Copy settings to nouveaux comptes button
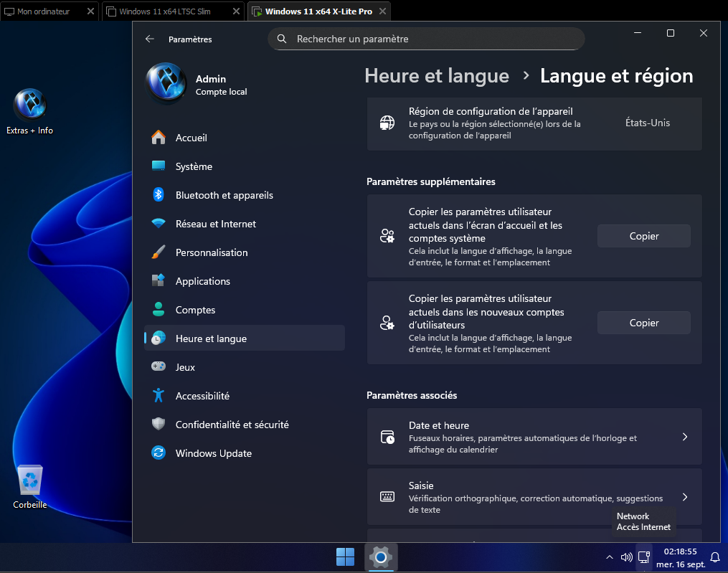The height and width of the screenshot is (573, 728). pyautogui.click(x=643, y=323)
